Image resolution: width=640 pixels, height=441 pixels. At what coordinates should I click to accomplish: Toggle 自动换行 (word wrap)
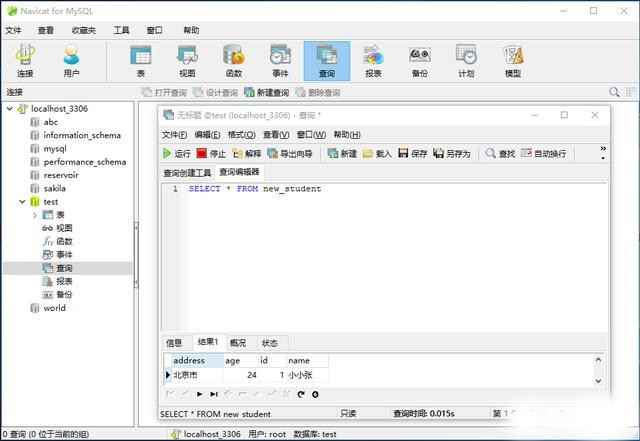coord(544,154)
